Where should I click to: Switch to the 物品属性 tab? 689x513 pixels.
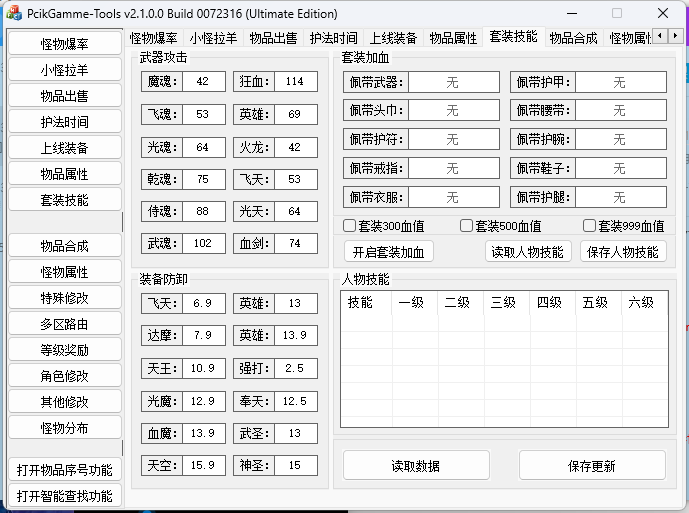[453, 38]
